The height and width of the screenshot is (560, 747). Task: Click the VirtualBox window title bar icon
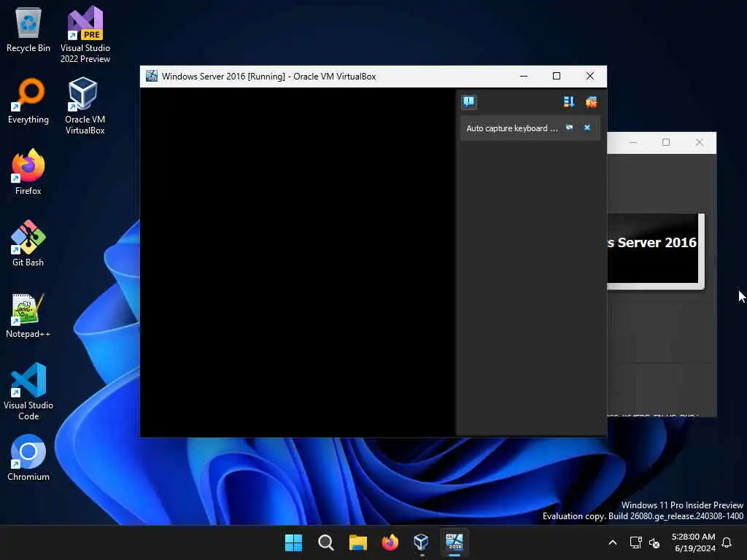(x=152, y=76)
